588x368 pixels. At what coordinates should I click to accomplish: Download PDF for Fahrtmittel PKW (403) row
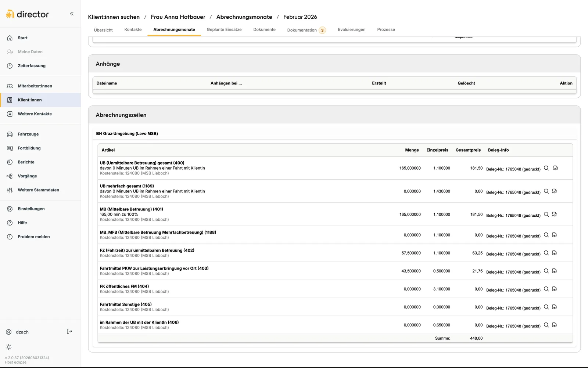coord(555,271)
